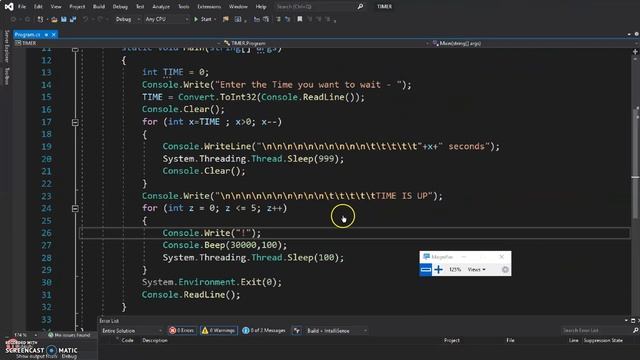640x360 pixels.
Task: Click the Save toolbar icon
Action: tap(64, 19)
